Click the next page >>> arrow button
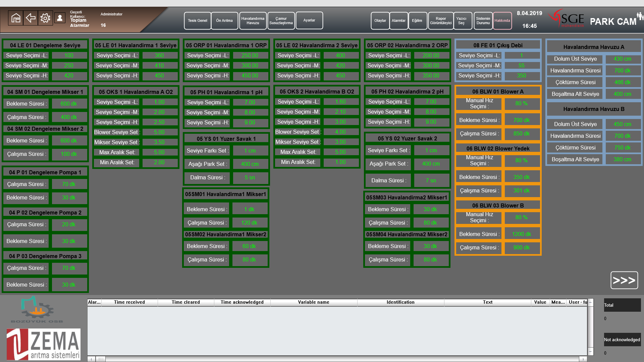The image size is (644, 362). tap(624, 280)
